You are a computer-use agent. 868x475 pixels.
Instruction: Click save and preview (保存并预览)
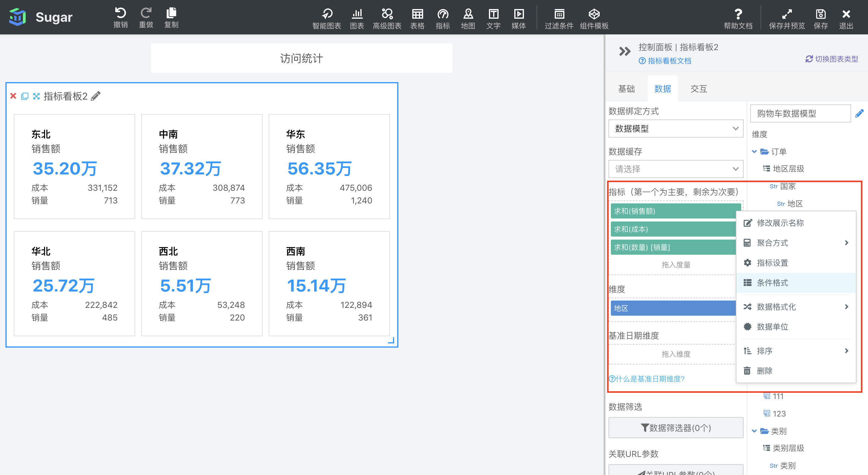[787, 18]
